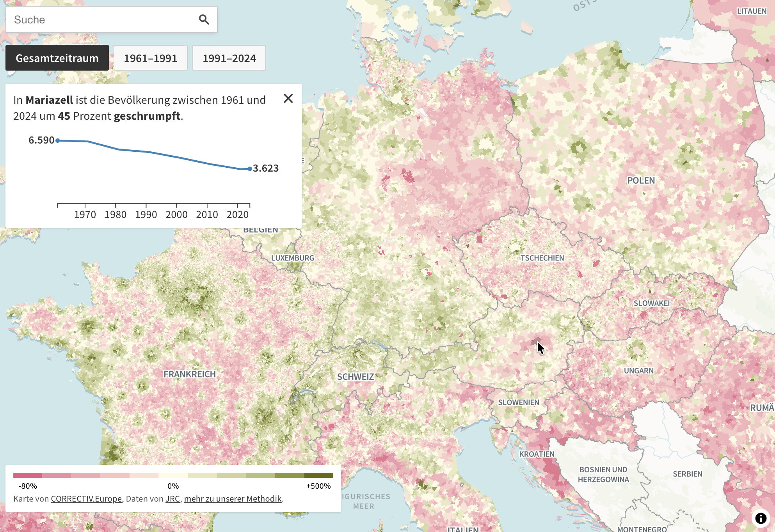
Task: Click the TSCHECHIEN region on the map
Action: click(542, 258)
